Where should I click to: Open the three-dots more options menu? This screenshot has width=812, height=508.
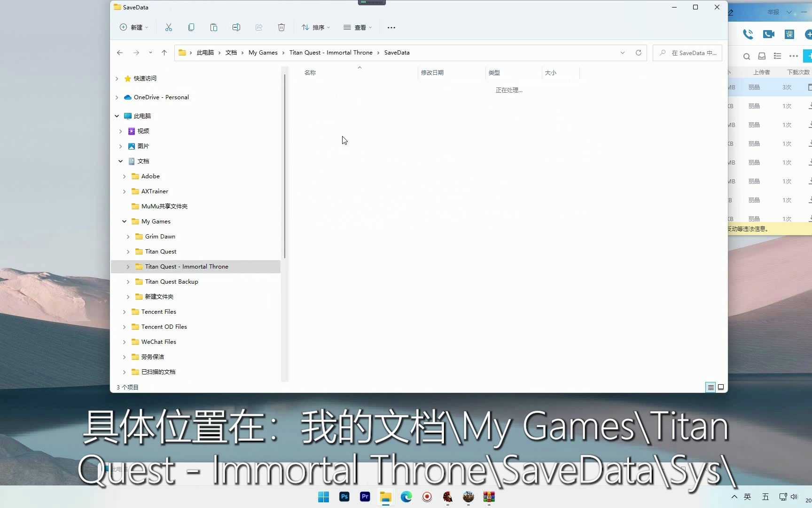tap(391, 27)
